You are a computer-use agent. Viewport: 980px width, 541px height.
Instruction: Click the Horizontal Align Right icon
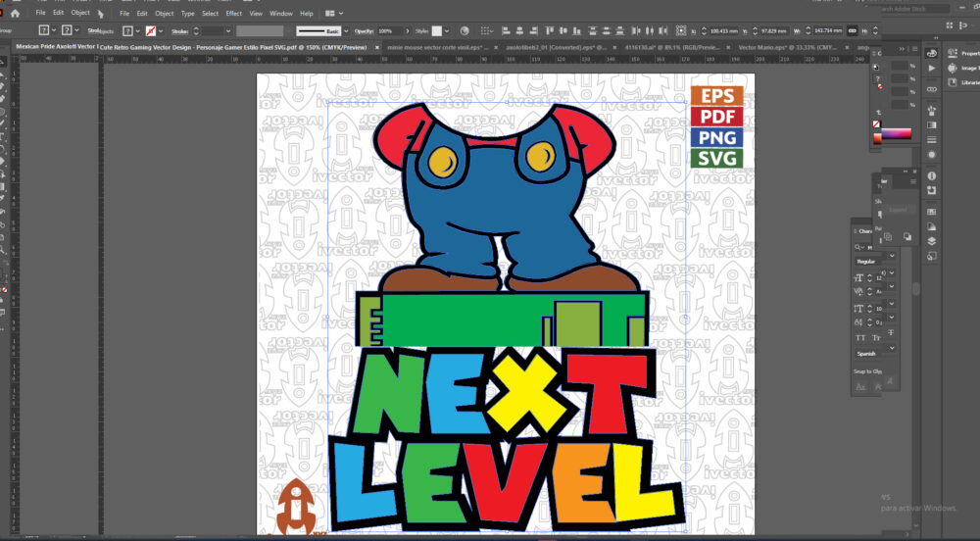click(533, 30)
